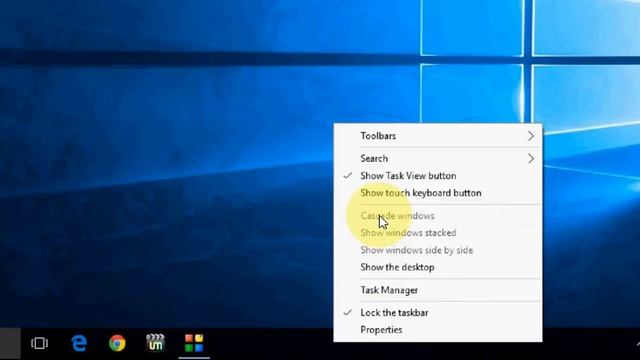Open the Task View taskbar icon
This screenshot has width=640, height=360.
(x=40, y=343)
